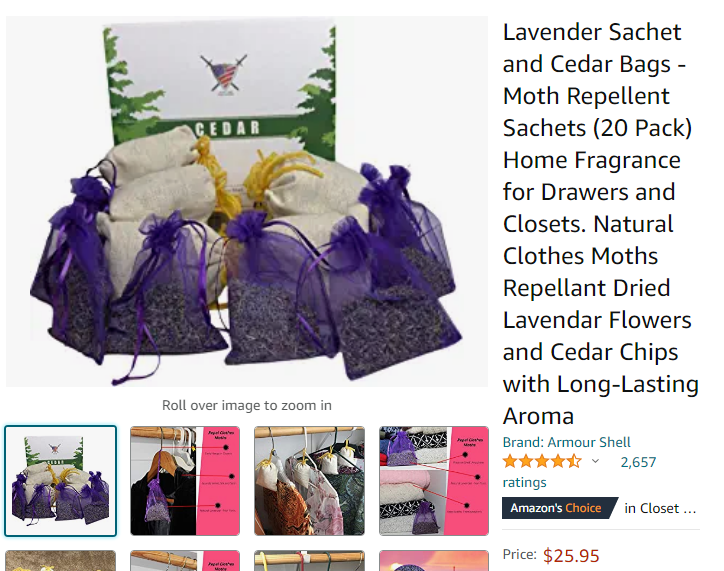Select the second-row first thumbnail with yellow flowers
The image size is (724, 571).
click(60, 560)
